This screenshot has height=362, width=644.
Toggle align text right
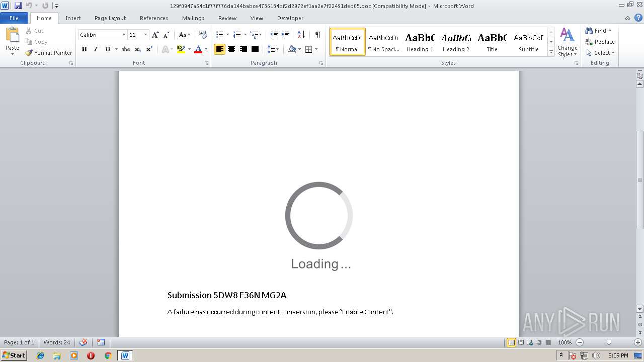point(244,49)
